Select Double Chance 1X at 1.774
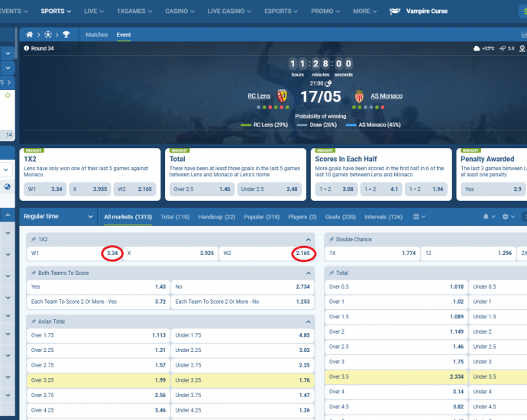The height and width of the screenshot is (420, 527). (373, 254)
